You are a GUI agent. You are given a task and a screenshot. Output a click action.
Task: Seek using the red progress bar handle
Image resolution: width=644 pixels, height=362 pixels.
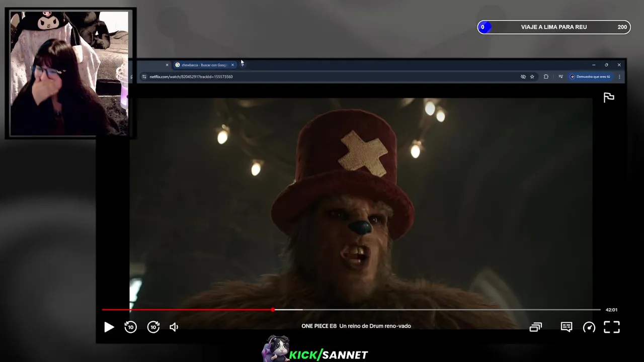[x=273, y=310]
